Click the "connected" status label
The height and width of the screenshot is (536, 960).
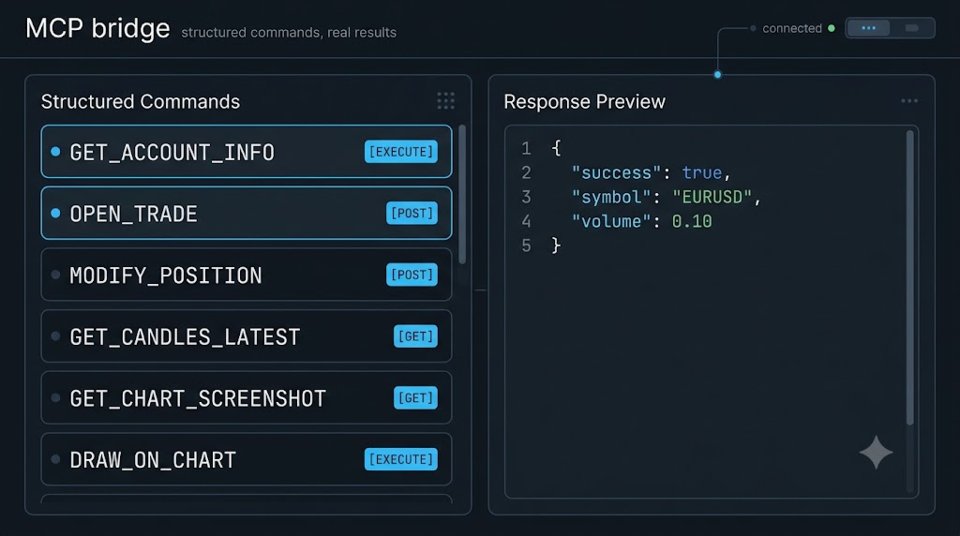pos(792,28)
